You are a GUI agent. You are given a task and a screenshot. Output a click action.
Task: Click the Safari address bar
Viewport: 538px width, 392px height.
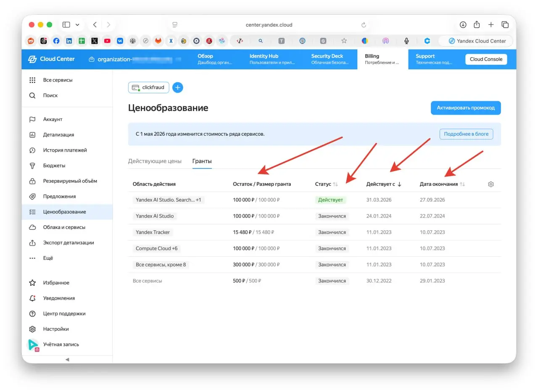click(x=269, y=25)
